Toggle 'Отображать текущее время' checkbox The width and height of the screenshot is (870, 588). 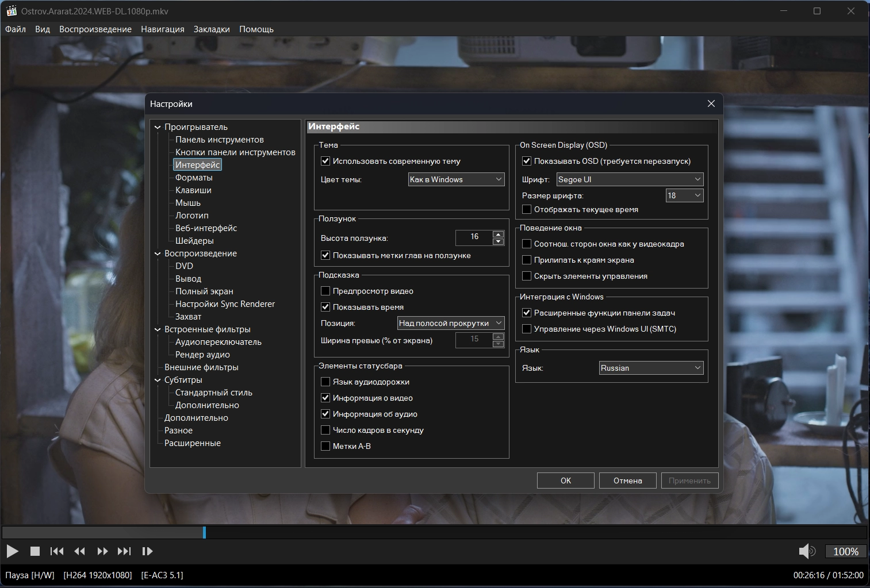pyautogui.click(x=527, y=209)
